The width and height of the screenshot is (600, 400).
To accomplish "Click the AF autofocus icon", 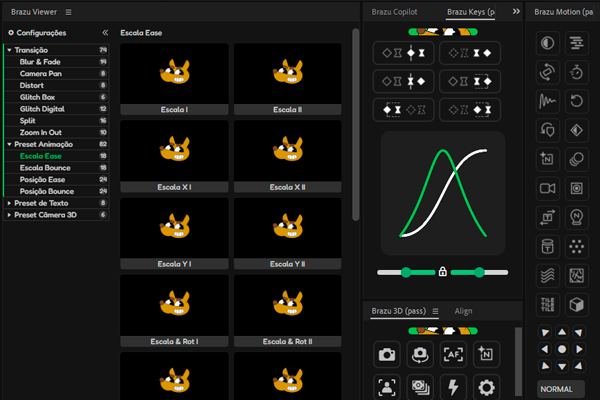I will (453, 353).
